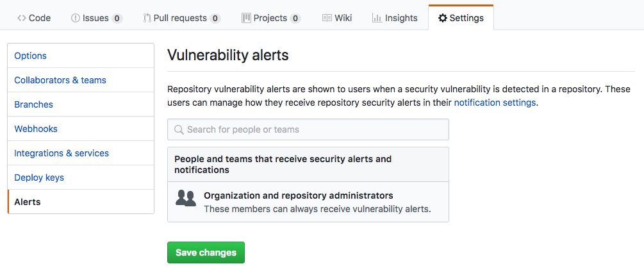Click the magnifier icon in search box

click(x=179, y=129)
